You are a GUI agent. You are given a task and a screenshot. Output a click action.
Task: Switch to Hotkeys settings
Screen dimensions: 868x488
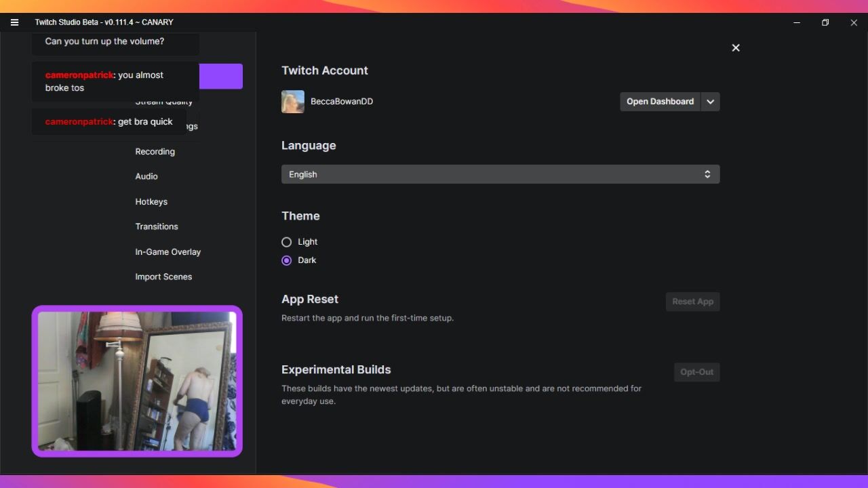(151, 202)
